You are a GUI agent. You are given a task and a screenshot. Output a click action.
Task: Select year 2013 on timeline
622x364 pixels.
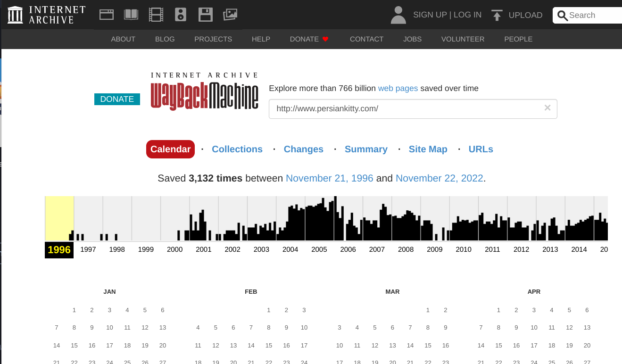pyautogui.click(x=550, y=249)
